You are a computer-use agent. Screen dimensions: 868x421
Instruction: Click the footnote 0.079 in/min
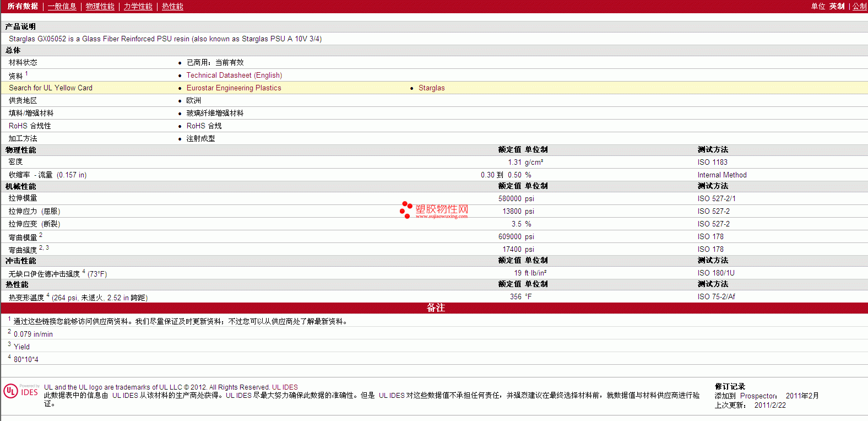click(33, 334)
